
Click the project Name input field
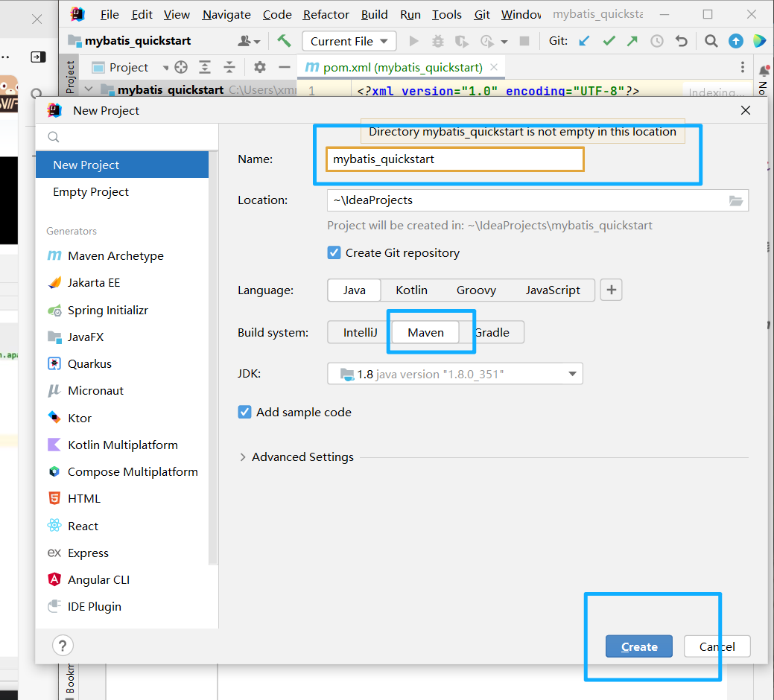click(454, 159)
